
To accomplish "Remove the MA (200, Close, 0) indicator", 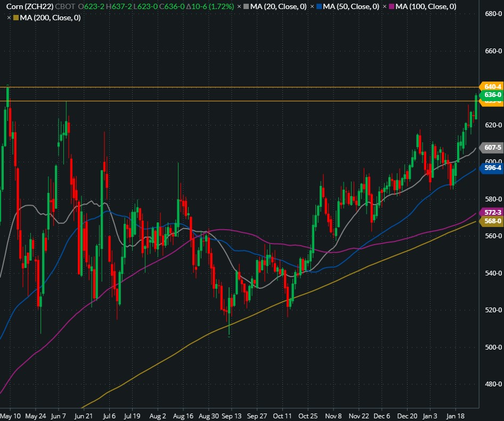I will pos(9,18).
